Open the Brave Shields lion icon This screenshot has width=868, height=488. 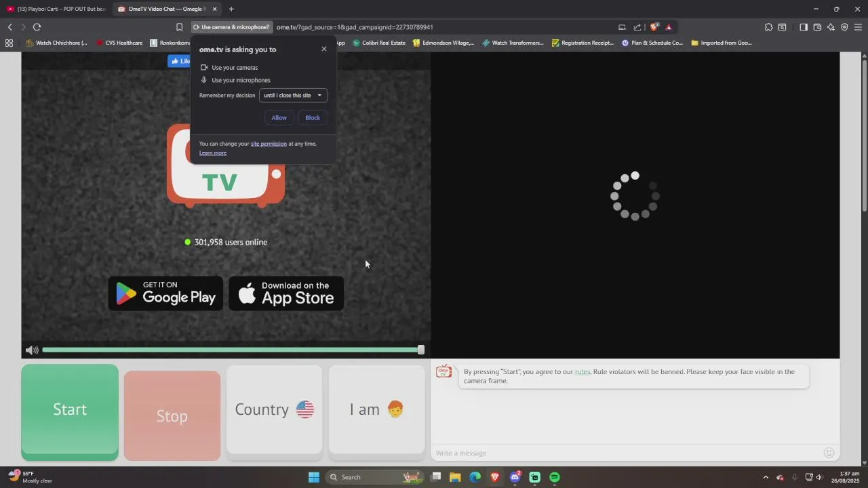[654, 27]
